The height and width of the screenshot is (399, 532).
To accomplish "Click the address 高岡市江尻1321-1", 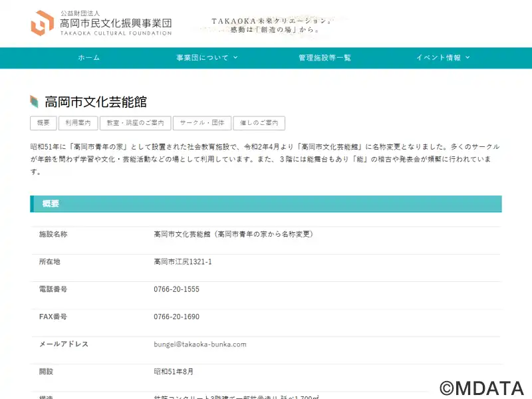I will (182, 262).
